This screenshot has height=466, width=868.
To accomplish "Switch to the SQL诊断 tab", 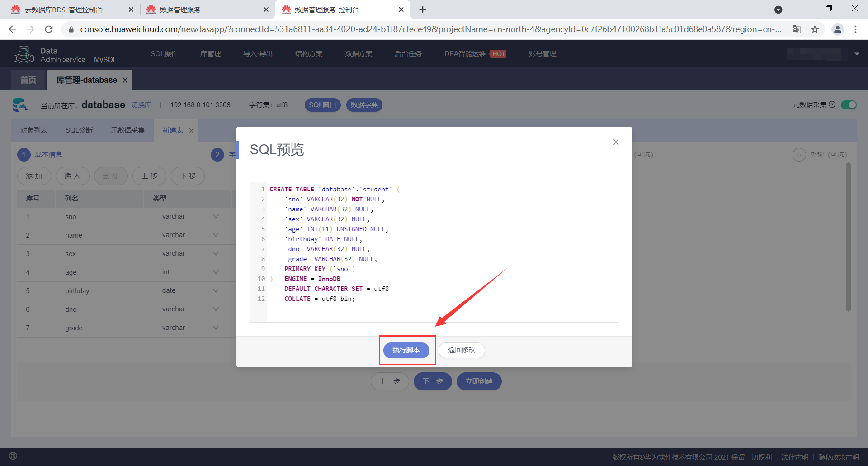I will [x=79, y=130].
